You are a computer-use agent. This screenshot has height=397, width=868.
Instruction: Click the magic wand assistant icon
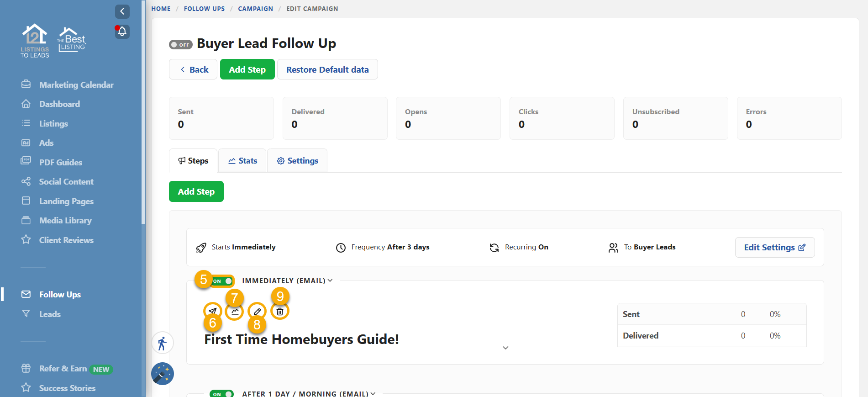click(x=162, y=374)
